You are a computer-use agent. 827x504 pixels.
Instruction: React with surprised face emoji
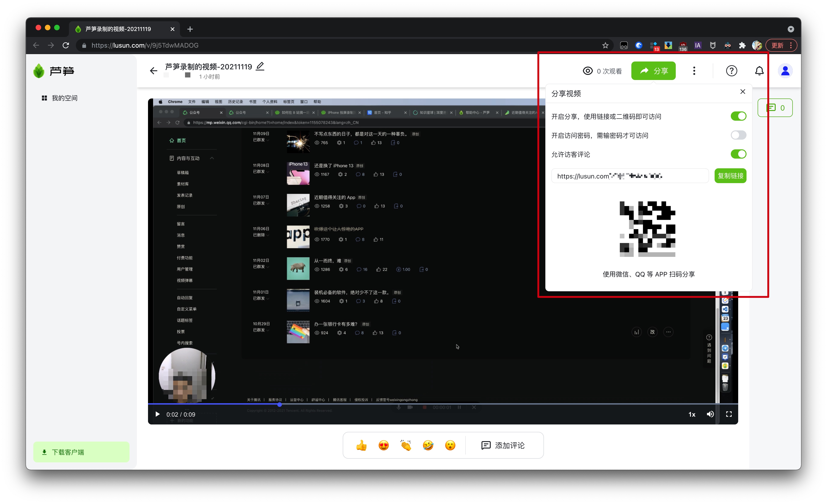tap(450, 445)
